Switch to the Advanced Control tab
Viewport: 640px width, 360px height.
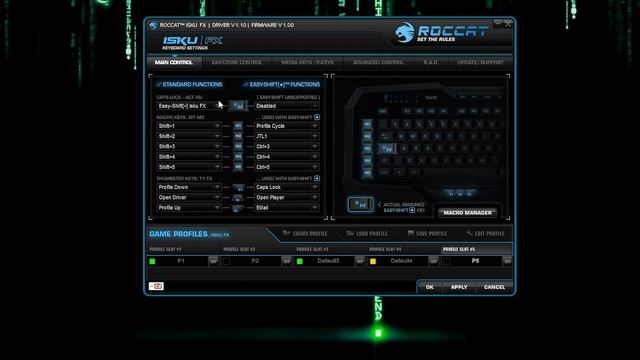(x=378, y=62)
